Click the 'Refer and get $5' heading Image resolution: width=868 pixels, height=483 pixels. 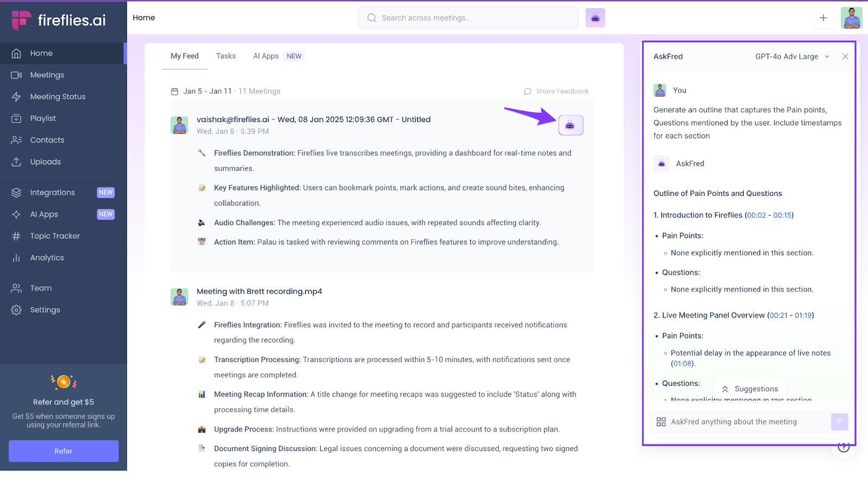(x=63, y=402)
